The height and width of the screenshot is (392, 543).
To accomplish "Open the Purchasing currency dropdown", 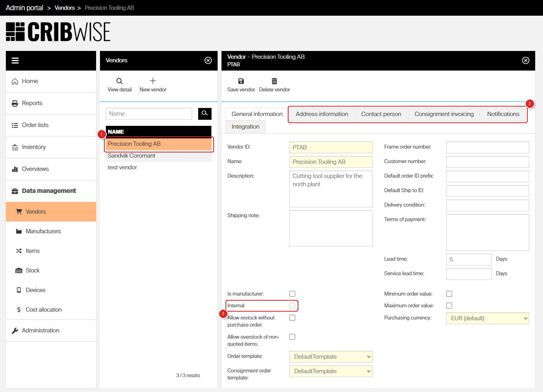I will (x=488, y=318).
